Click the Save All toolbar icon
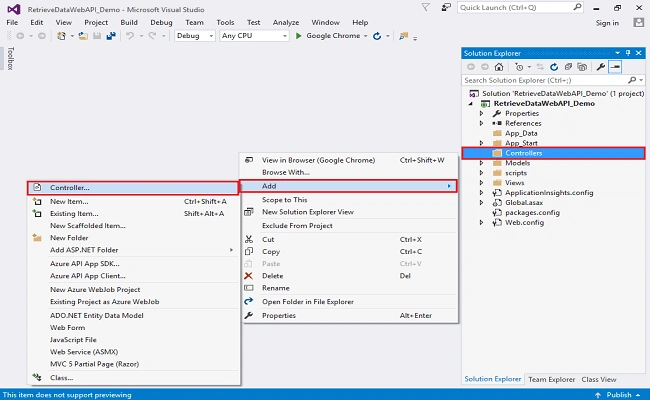This screenshot has width=650, height=400. coord(111,36)
